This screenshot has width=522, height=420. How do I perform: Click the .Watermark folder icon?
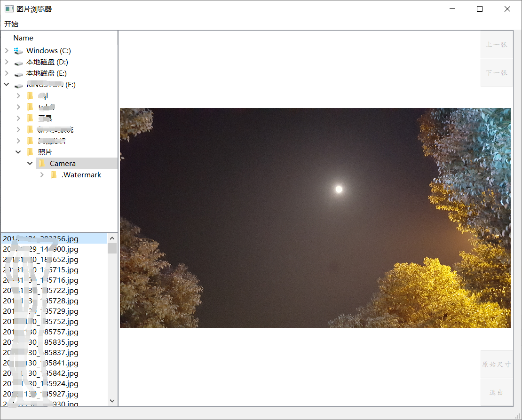(53, 174)
